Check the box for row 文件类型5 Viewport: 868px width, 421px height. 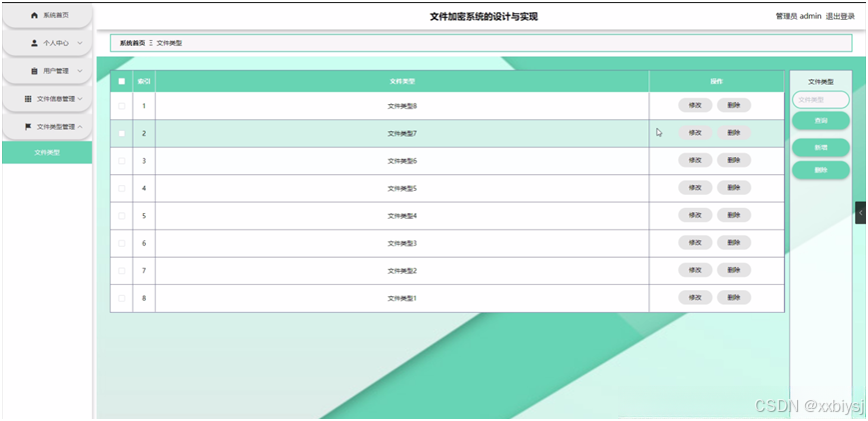pyautogui.click(x=122, y=188)
